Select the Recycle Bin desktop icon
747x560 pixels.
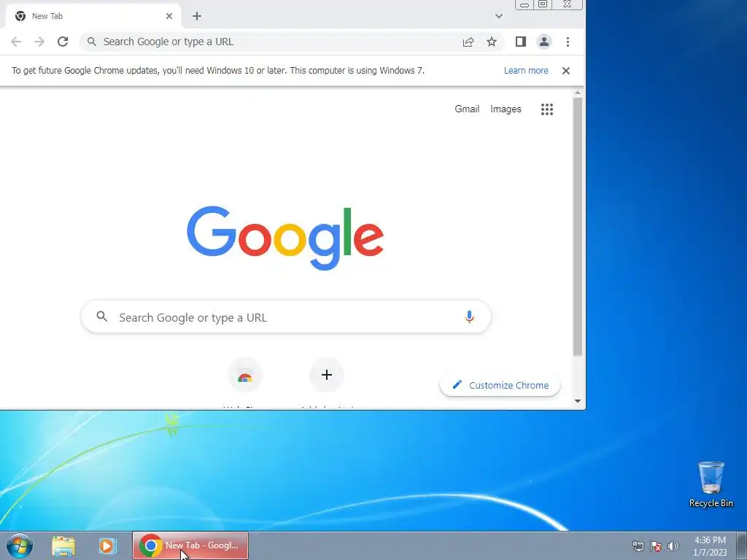(711, 484)
